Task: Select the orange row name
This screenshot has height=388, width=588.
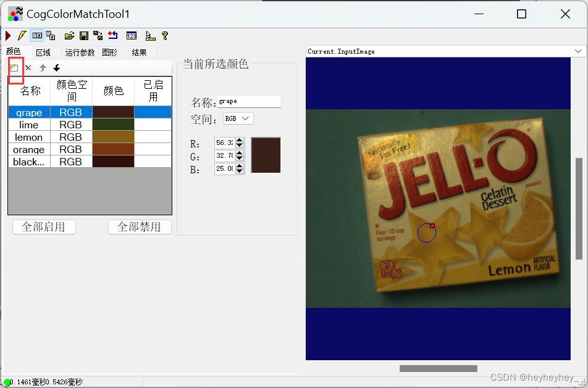Action: coord(29,149)
